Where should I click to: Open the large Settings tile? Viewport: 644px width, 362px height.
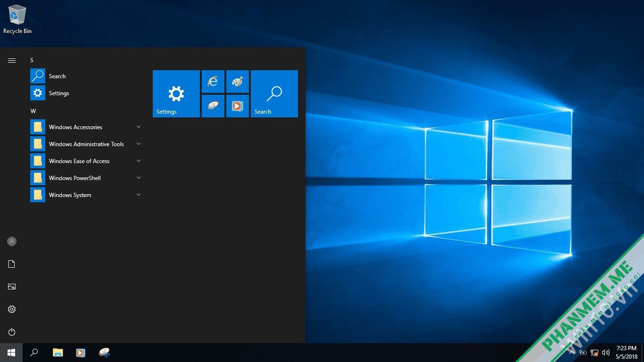click(x=176, y=94)
